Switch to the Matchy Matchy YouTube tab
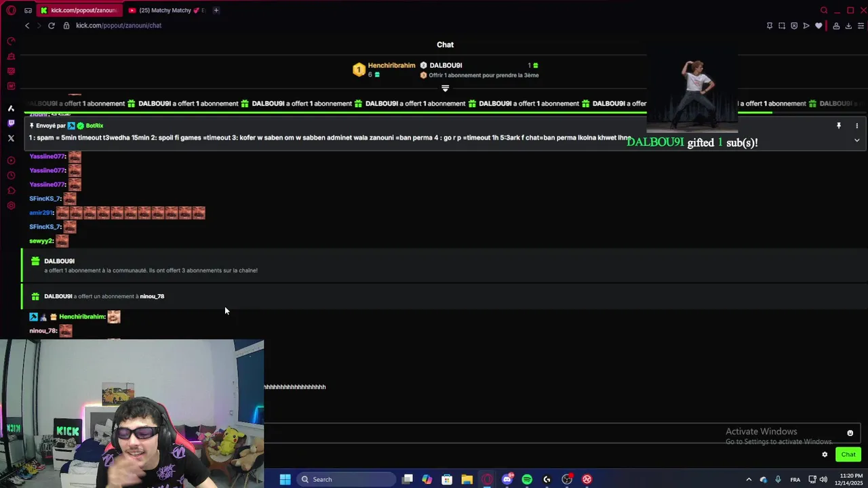868x488 pixels. pyautogui.click(x=166, y=10)
